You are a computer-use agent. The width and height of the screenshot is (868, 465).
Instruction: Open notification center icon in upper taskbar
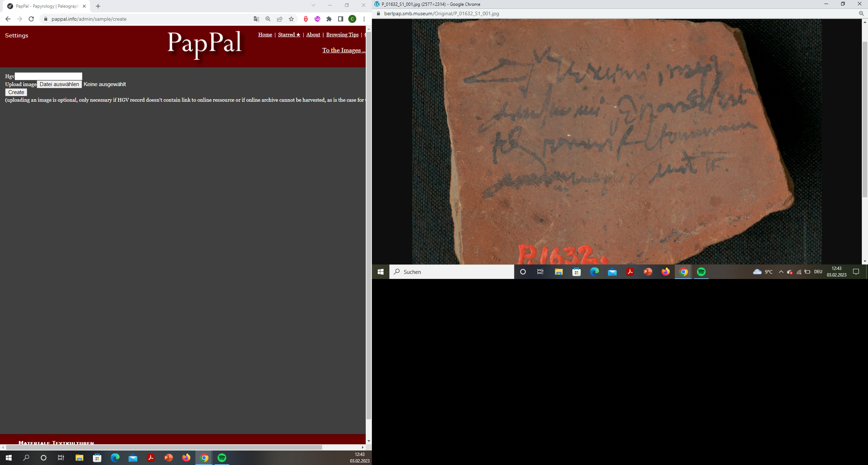coord(856,272)
